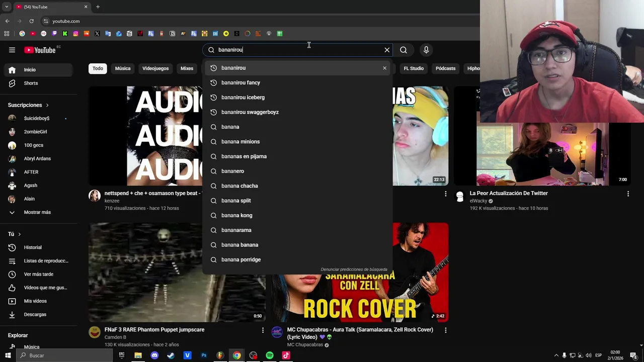Select the 'Pódcasts' filter chip
This screenshot has width=644, height=362.
[445, 68]
